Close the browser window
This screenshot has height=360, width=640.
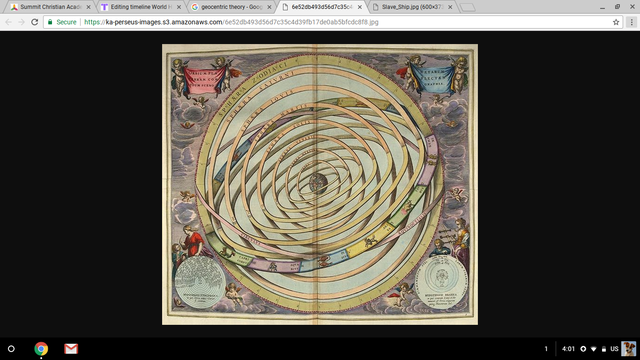click(632, 7)
